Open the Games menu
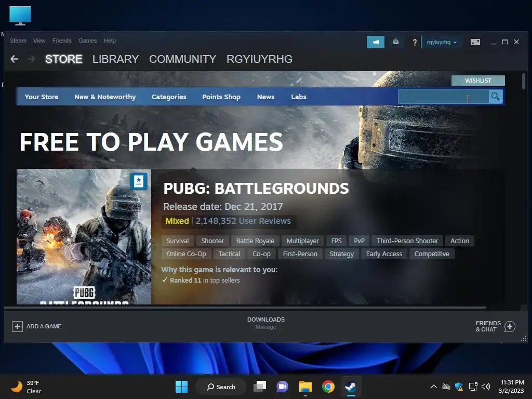This screenshot has width=532, height=399. 87,41
